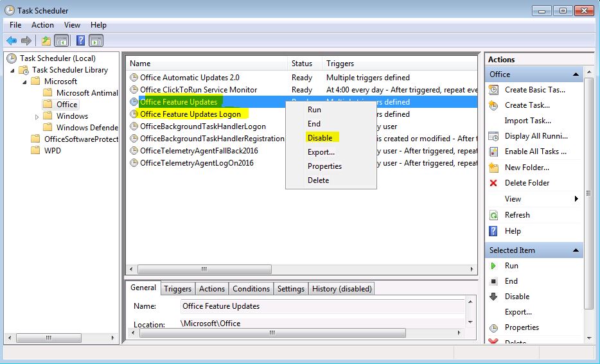Click the Display All Running Tasks icon

[x=493, y=137]
